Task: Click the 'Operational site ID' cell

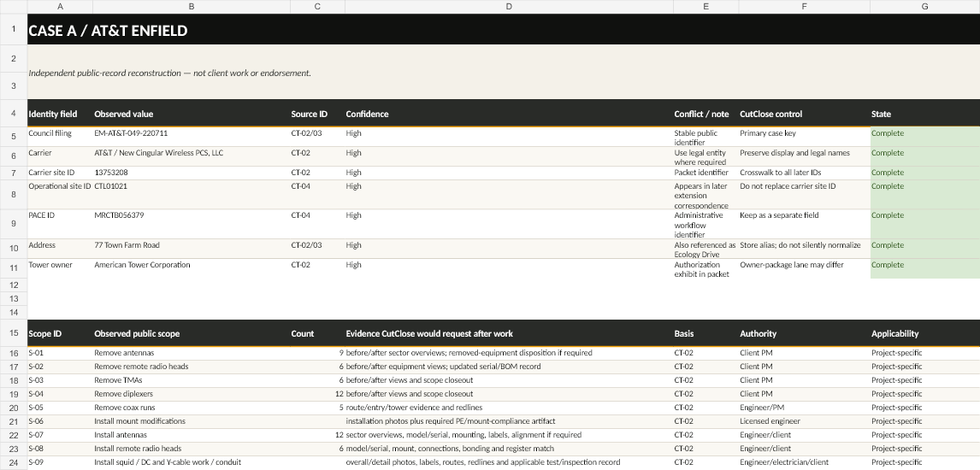Action: pos(60,195)
